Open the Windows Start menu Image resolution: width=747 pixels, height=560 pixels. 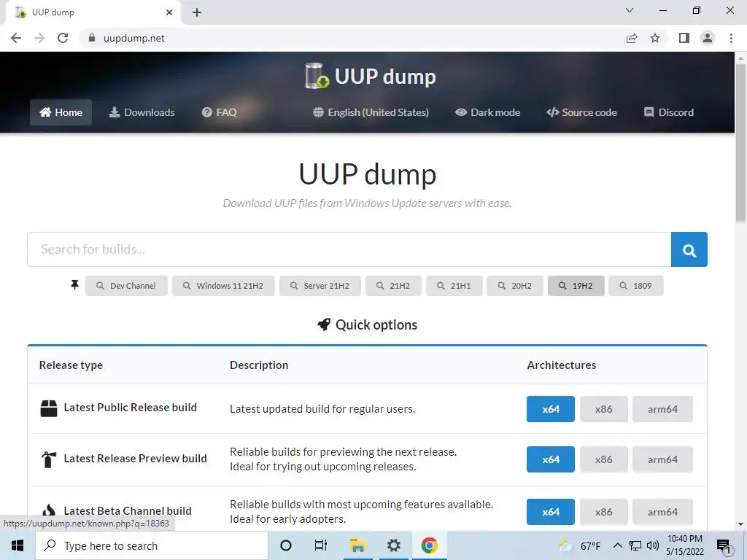pyautogui.click(x=18, y=545)
